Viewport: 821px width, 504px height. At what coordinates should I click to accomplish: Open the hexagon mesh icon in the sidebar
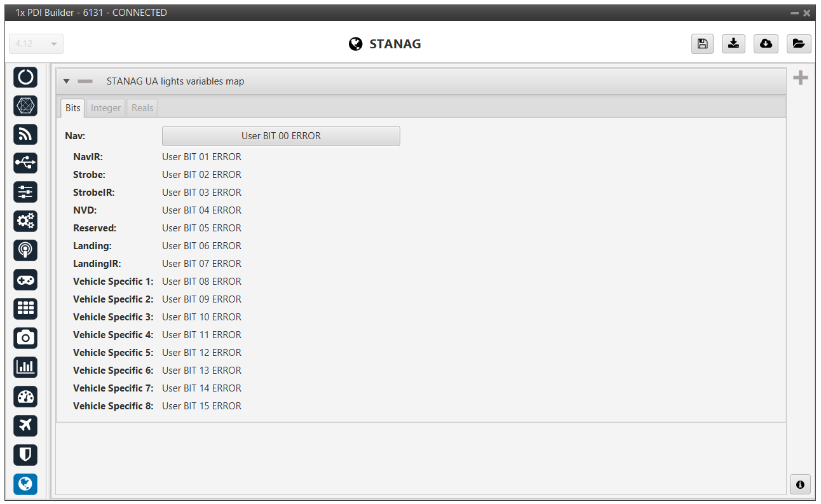coord(25,106)
